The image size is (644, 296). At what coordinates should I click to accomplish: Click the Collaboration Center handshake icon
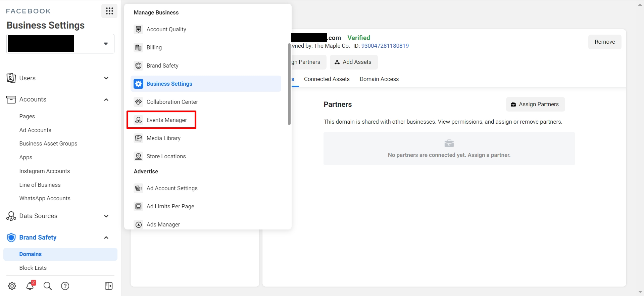click(x=139, y=102)
